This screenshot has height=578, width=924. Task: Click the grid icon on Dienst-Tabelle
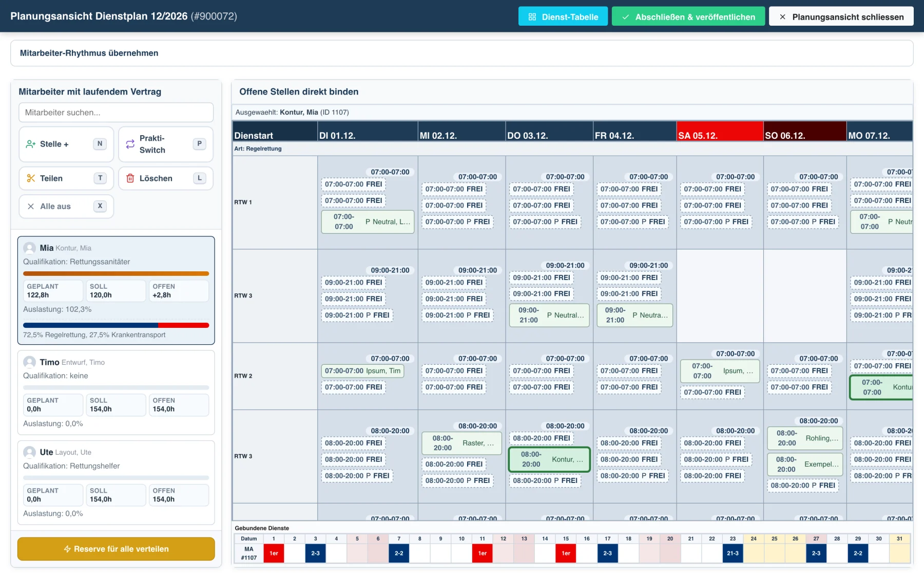[532, 17]
